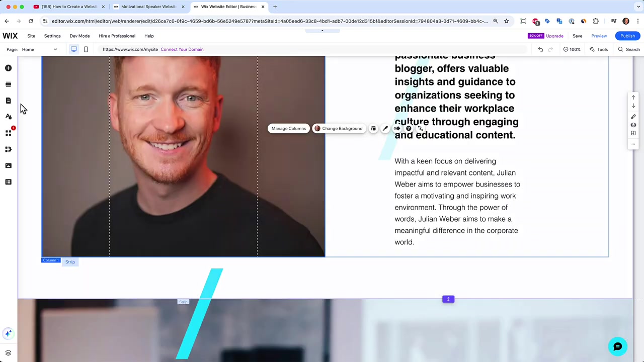Image resolution: width=644 pixels, height=362 pixels.
Task: Click the Manage Columns button
Action: coord(289,129)
